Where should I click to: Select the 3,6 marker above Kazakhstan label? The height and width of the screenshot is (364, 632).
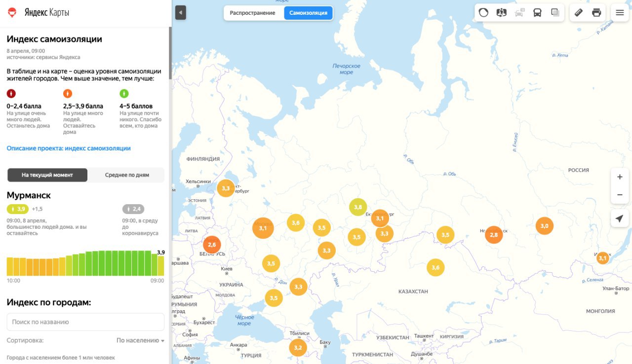(x=435, y=267)
